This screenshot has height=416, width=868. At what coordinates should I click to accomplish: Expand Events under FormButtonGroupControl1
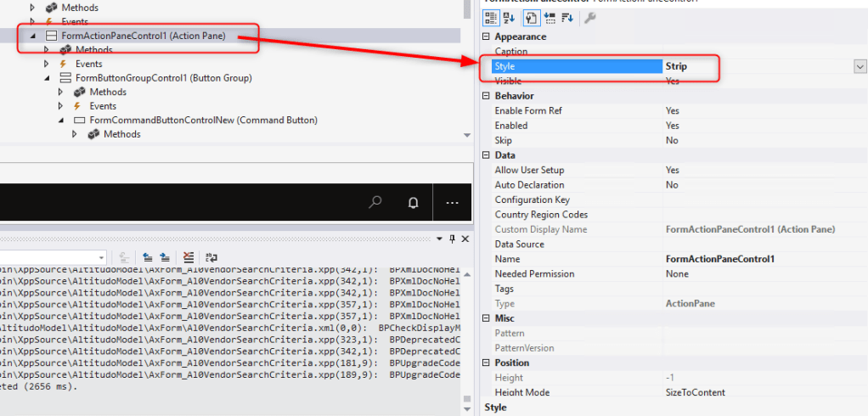click(x=60, y=106)
